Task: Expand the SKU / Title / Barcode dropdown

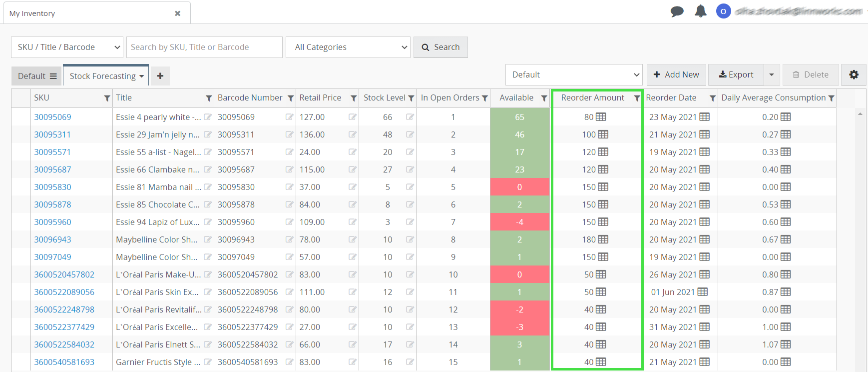Action: click(67, 47)
